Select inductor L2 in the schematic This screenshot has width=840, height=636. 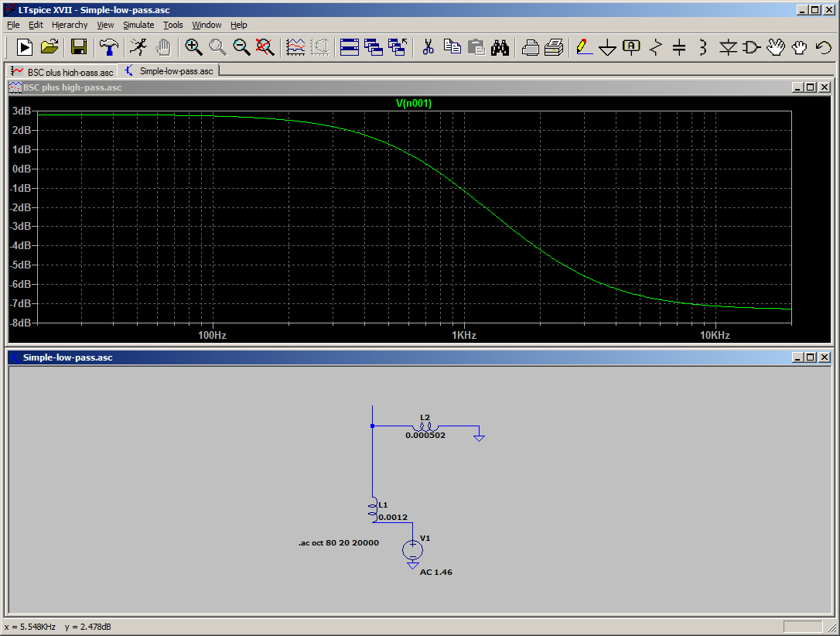pyautogui.click(x=425, y=426)
